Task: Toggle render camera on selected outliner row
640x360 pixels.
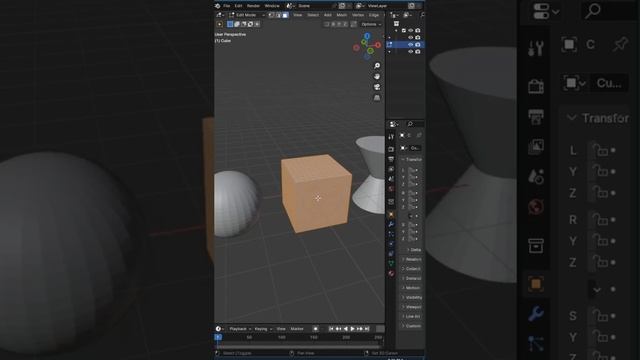Action: pyautogui.click(x=418, y=44)
